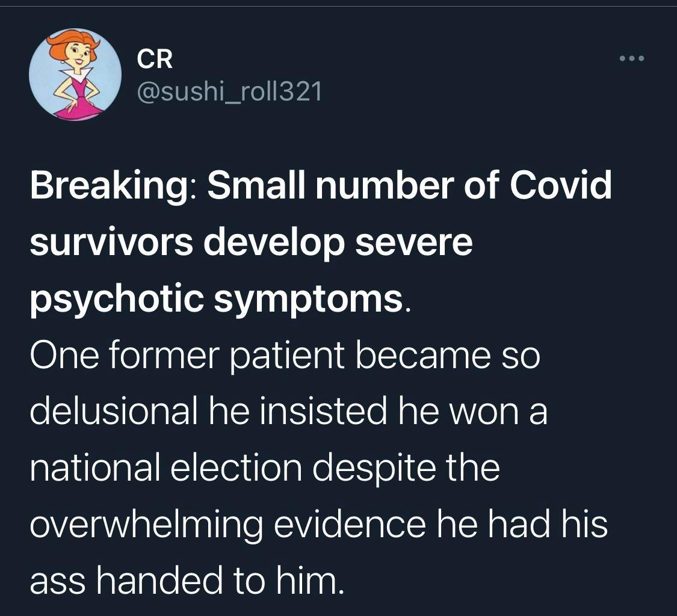This screenshot has height=616, width=677.
Task: Click the cartoon profile avatar
Action: click(75, 74)
